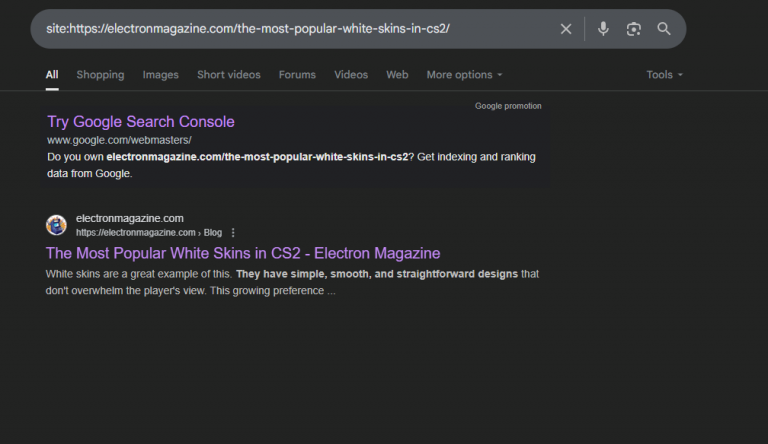Open the Tools dropdown
The image size is (768, 444).
pos(664,75)
